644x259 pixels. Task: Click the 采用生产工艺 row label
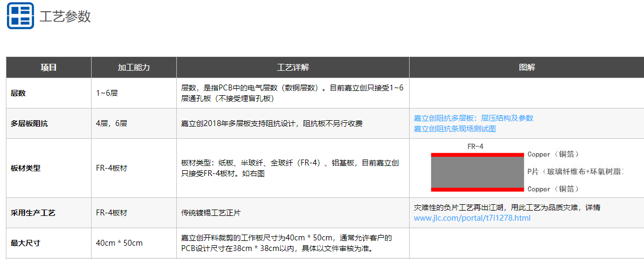pos(33,213)
